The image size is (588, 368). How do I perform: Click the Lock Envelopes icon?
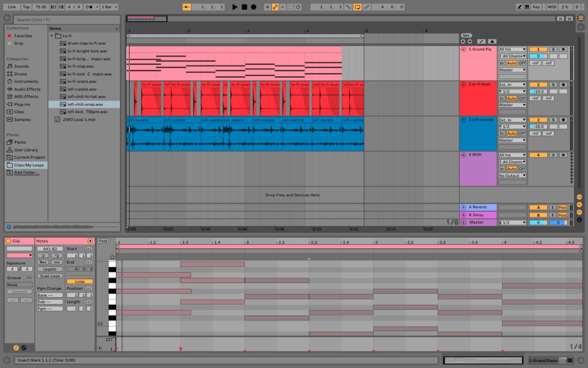coord(492,41)
